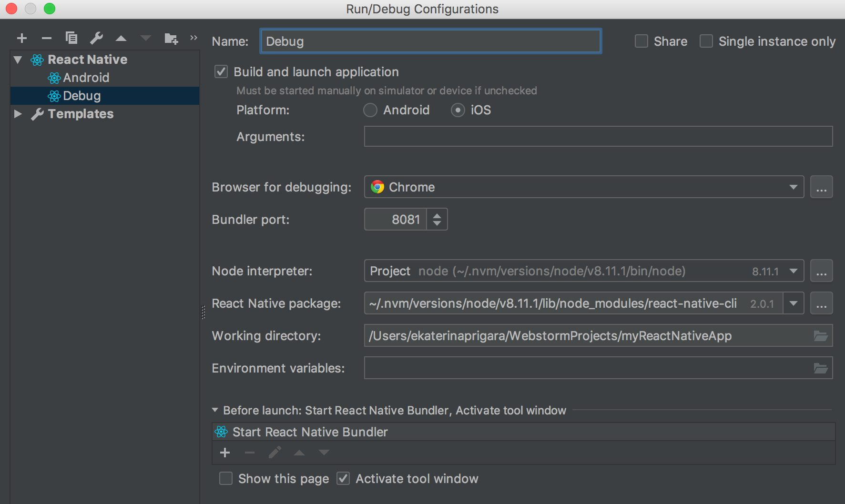
Task: Enable Show this page checkbox
Action: [226, 478]
